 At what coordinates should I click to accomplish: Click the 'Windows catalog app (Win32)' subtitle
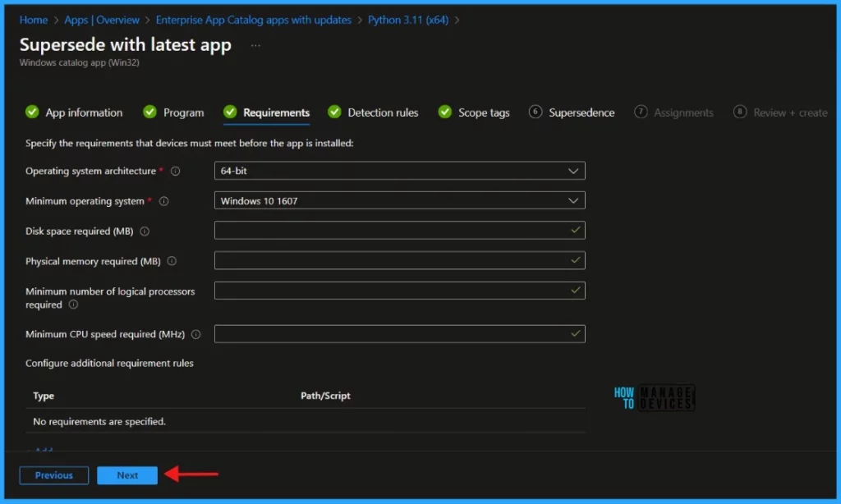80,62
